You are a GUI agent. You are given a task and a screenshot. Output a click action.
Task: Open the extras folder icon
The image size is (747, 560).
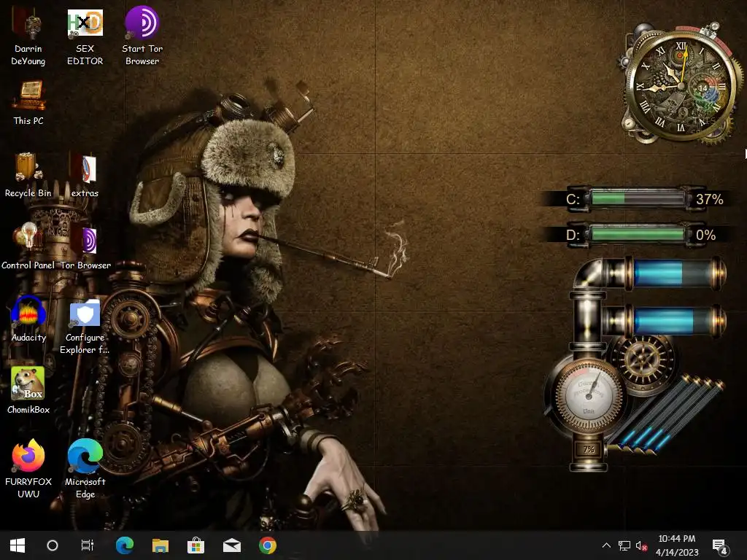(85, 175)
